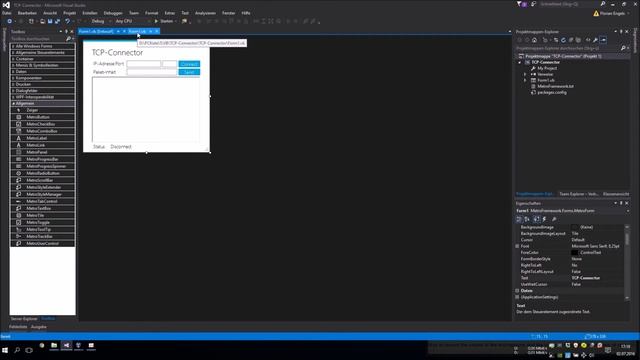This screenshot has height=360, width=640.
Task: Select MetroToggle in the toolbox
Action: click(x=42, y=222)
